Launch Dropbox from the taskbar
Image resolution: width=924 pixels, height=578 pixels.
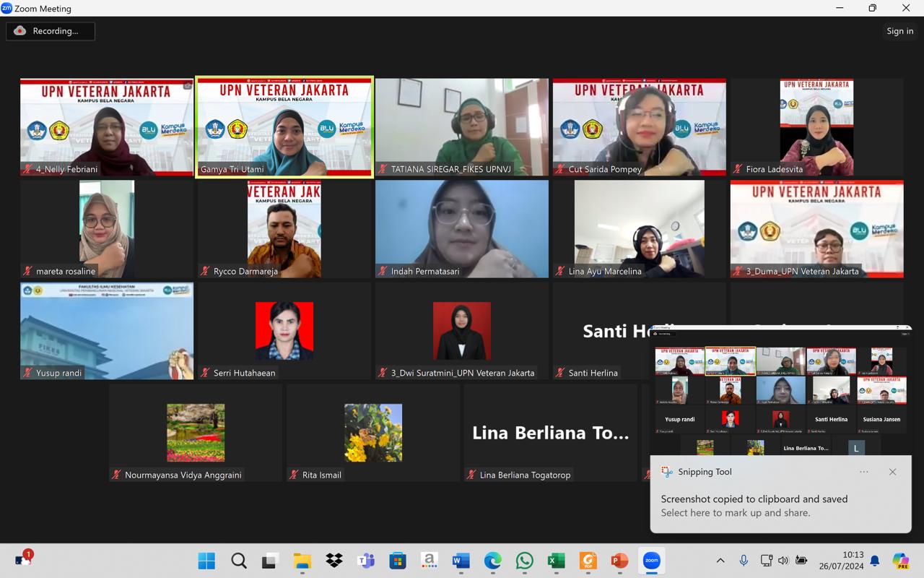pyautogui.click(x=334, y=561)
